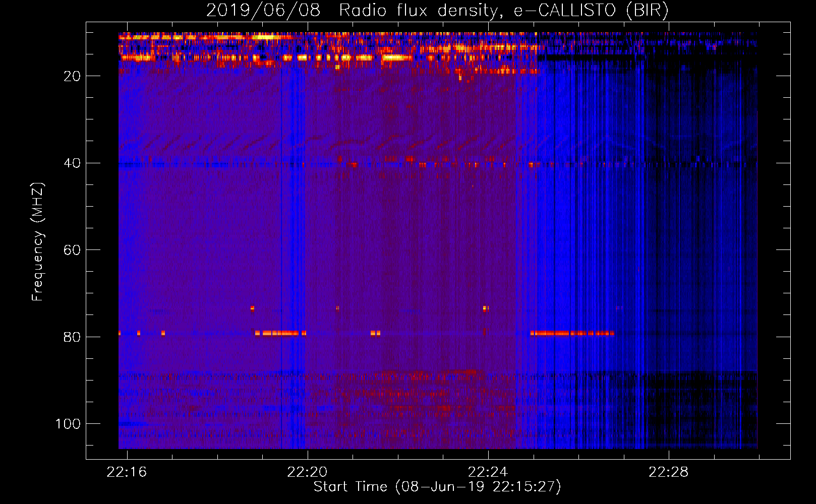Click the plot title '2019/06/08 Radio flux density, e-CALLISTO (BIR)'

point(437,10)
